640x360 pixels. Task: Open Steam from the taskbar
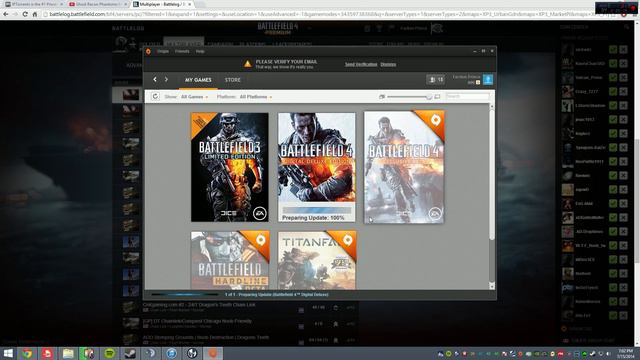(130, 353)
